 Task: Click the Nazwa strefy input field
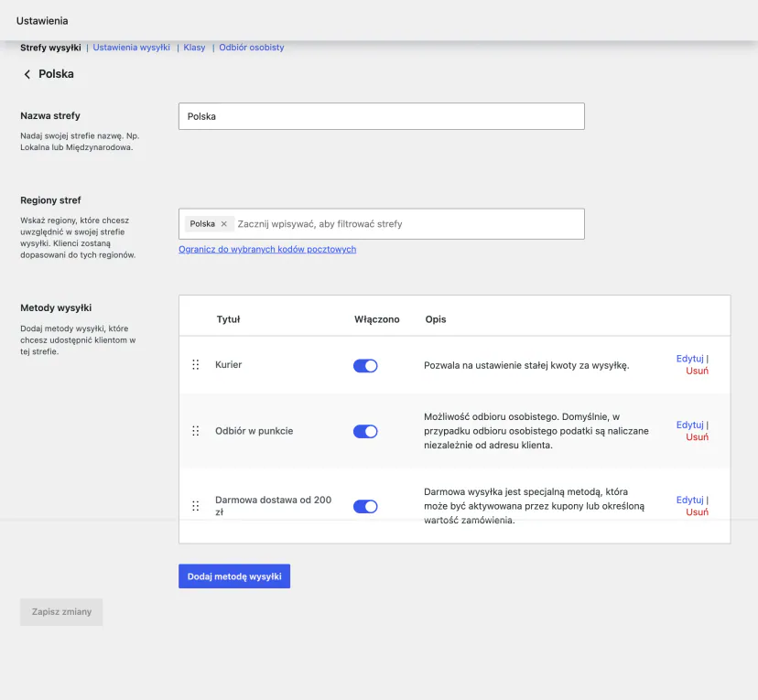pyautogui.click(x=382, y=116)
